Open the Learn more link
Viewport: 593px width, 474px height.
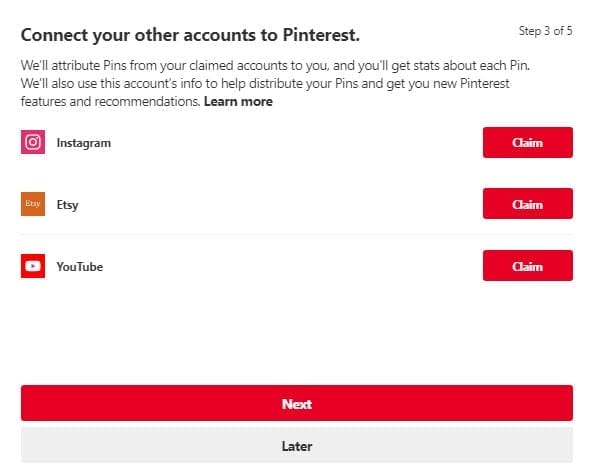tap(238, 101)
